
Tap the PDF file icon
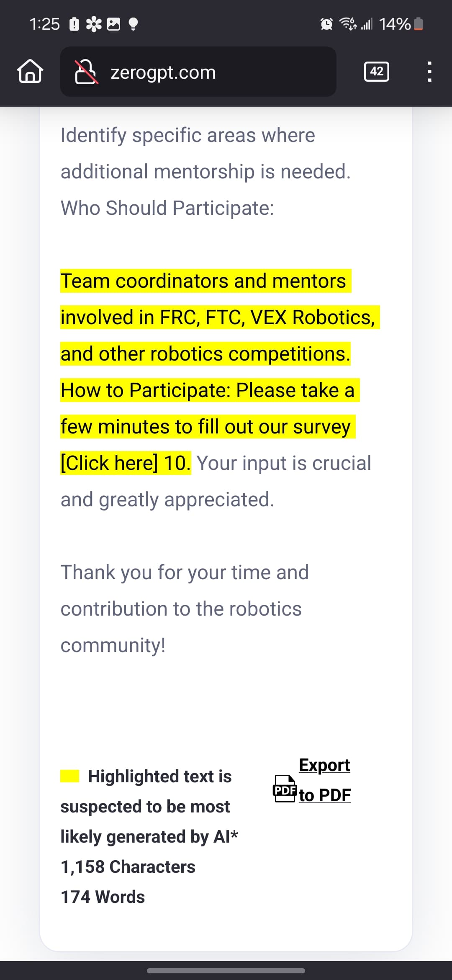[285, 789]
